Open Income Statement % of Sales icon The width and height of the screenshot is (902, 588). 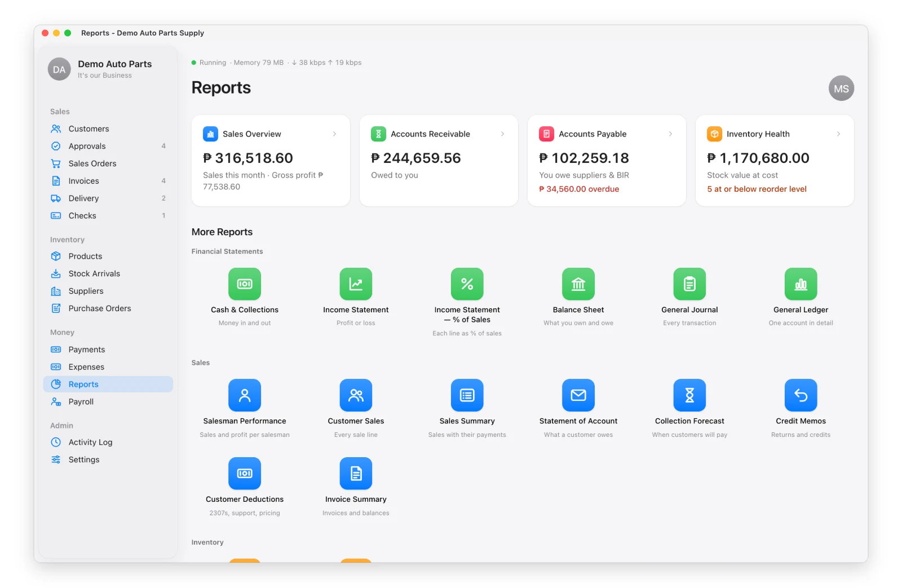467,284
